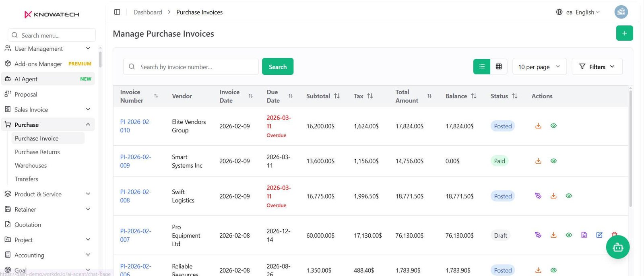
Task: Click the purple post icon for PI-2026-02-008
Action: (x=538, y=196)
